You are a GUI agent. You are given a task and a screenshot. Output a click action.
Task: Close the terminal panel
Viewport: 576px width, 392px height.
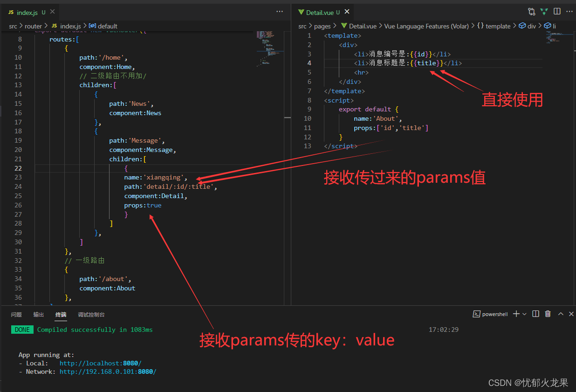(572, 314)
